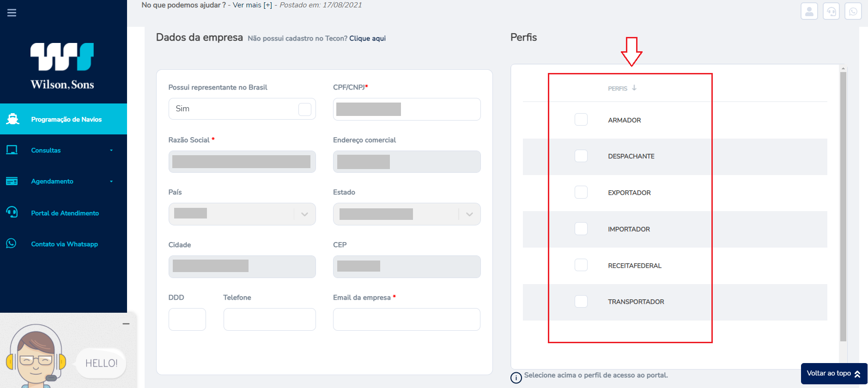Click the Endereço comercial field
This screenshot has width=868, height=388.
[x=407, y=162]
